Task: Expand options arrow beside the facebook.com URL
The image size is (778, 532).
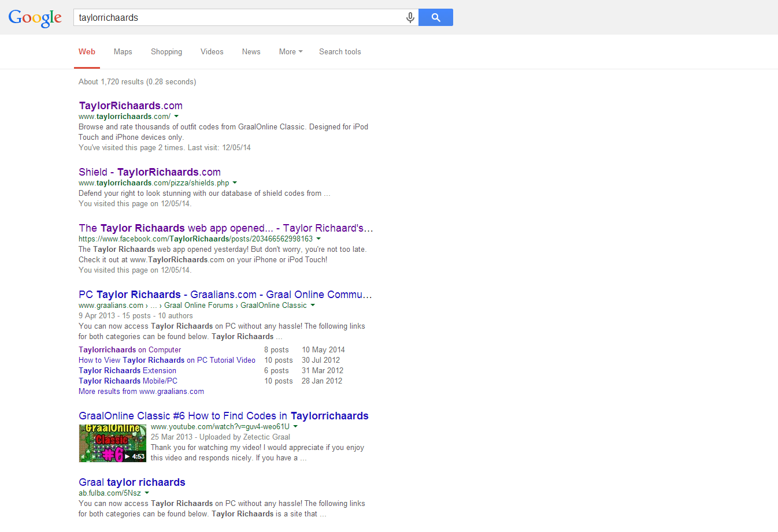Action: 318,239
